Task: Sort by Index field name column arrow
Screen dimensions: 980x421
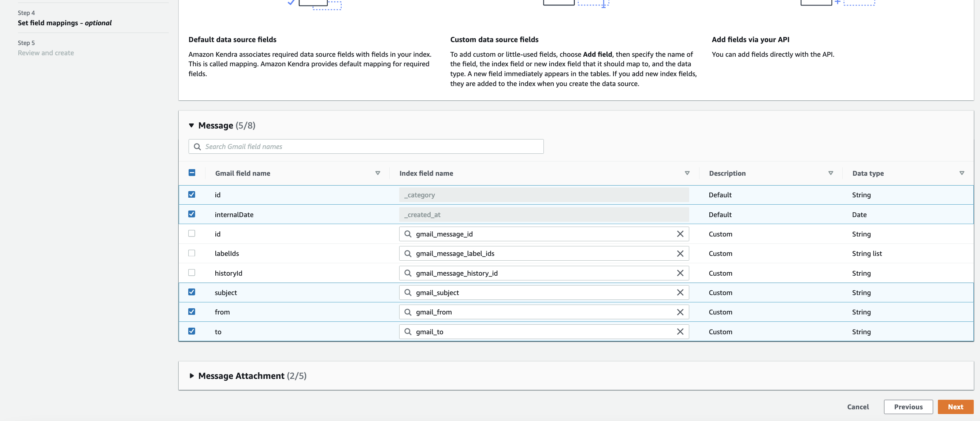Action: 687,173
